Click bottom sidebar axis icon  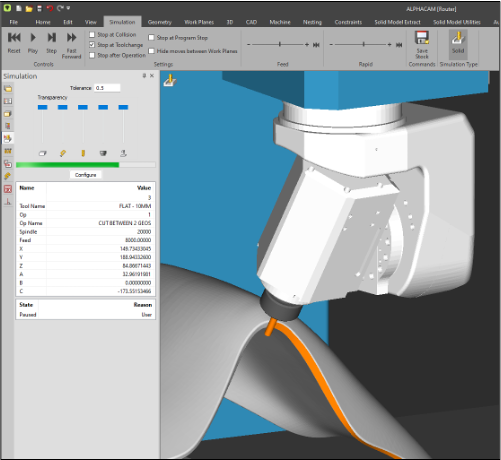pos(8,201)
